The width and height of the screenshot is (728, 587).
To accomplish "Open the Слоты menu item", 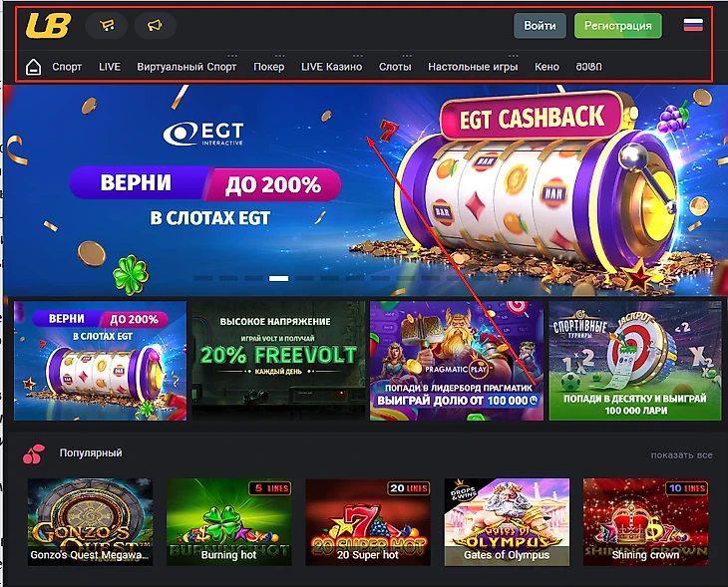I will 395,67.
